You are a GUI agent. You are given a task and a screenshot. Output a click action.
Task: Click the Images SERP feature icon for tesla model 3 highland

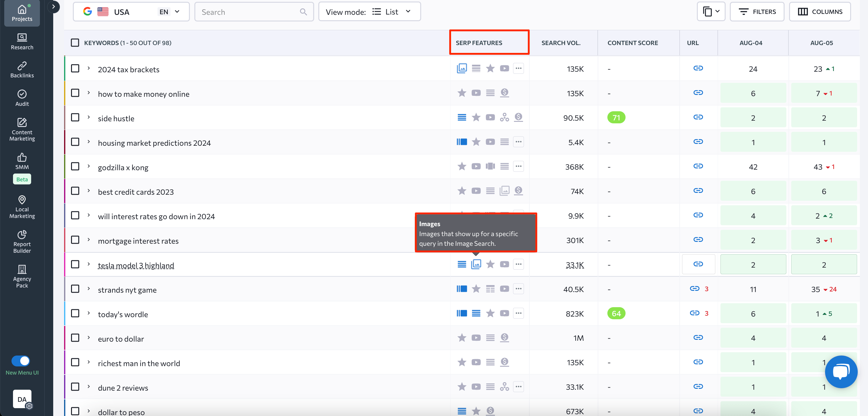tap(476, 264)
